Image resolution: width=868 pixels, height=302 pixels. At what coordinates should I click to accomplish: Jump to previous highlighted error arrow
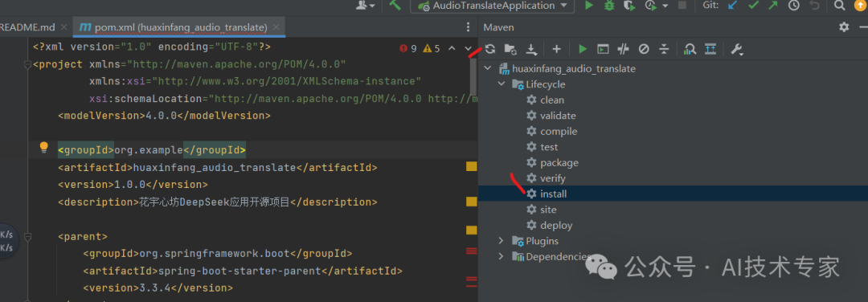coord(452,48)
